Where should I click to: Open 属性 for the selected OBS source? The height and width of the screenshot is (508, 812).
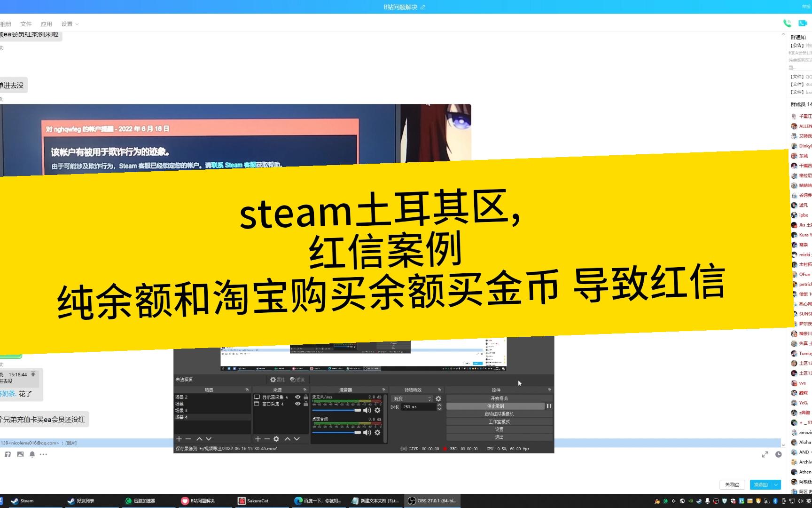tap(277, 380)
